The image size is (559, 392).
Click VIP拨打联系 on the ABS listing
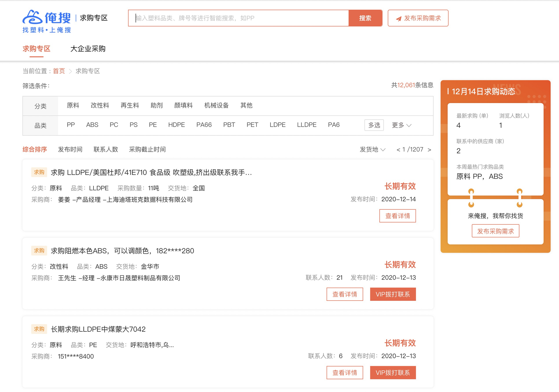tap(392, 294)
